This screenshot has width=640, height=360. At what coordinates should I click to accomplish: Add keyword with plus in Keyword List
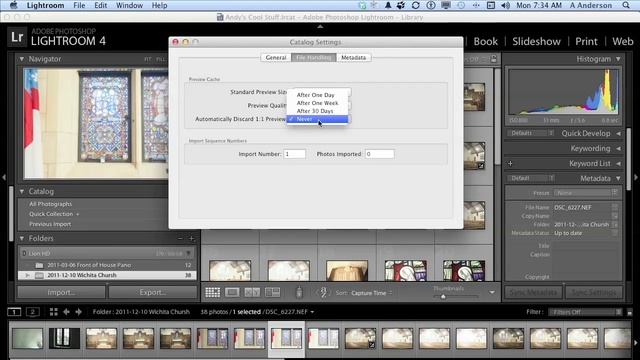(510, 164)
